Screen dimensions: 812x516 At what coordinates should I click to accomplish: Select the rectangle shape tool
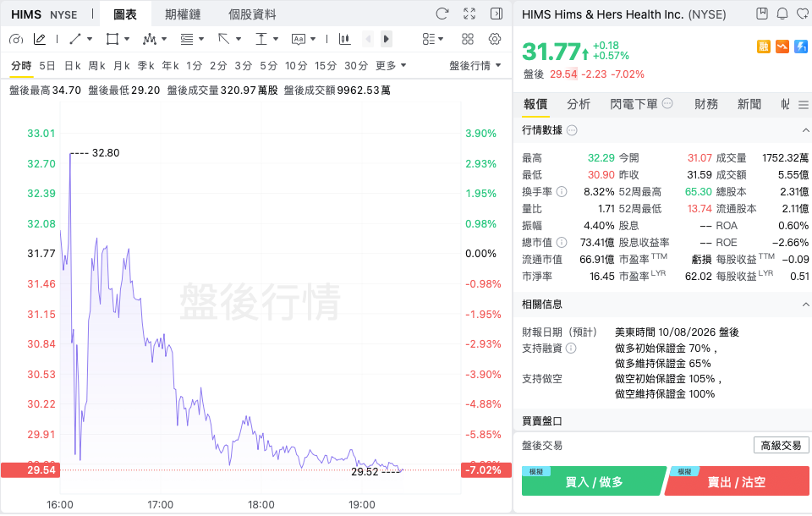(112, 39)
